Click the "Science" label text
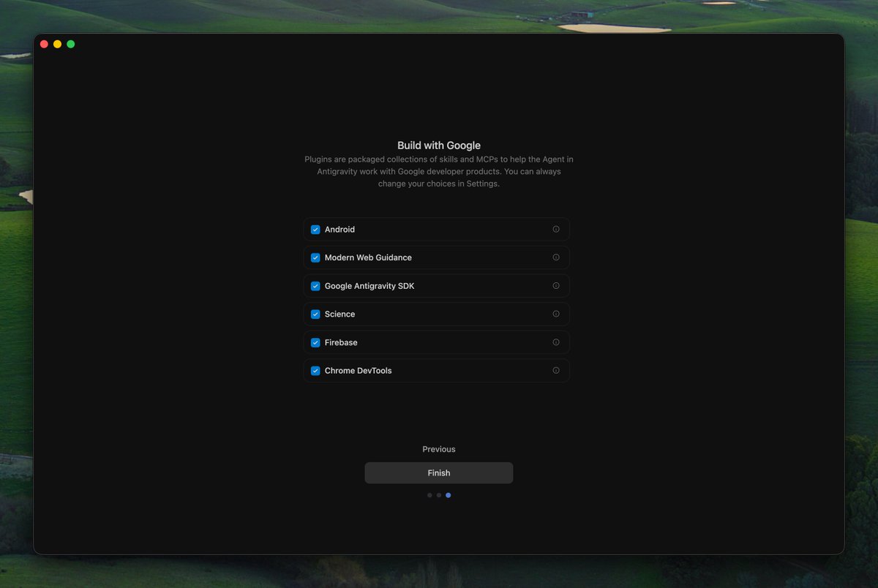The width and height of the screenshot is (878, 588). click(x=339, y=314)
